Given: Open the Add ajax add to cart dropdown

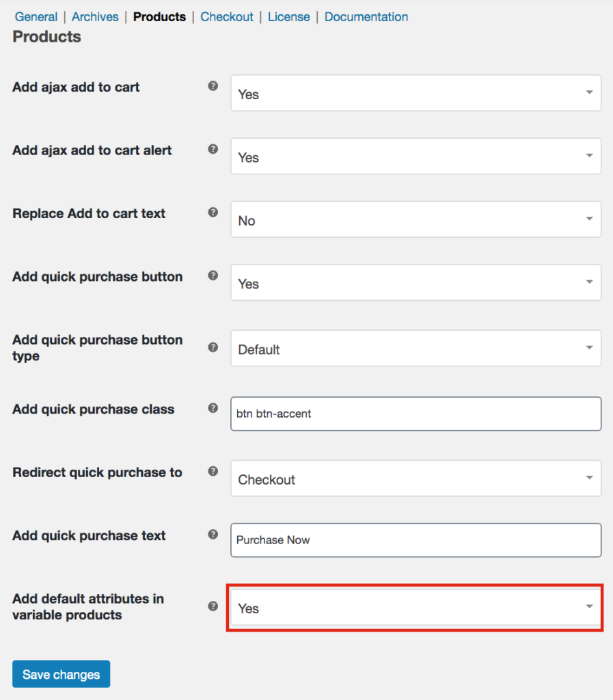Looking at the screenshot, I should 416,93.
